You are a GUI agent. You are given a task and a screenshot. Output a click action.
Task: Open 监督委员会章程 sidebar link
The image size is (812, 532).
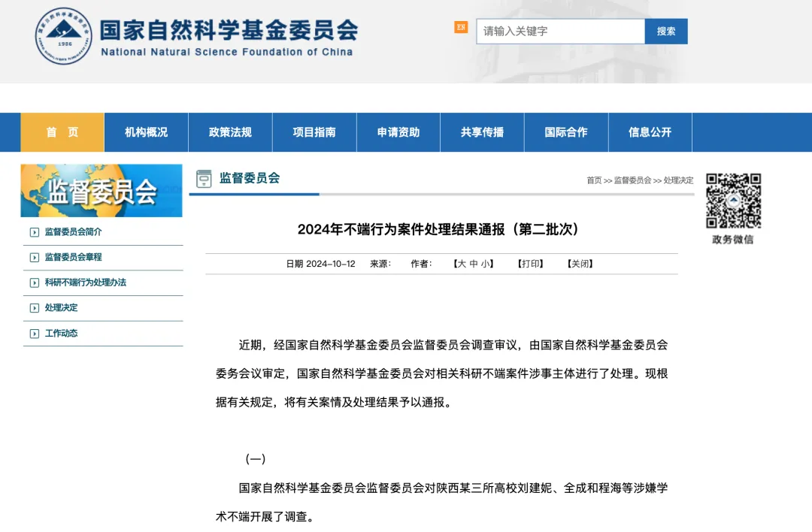point(73,257)
